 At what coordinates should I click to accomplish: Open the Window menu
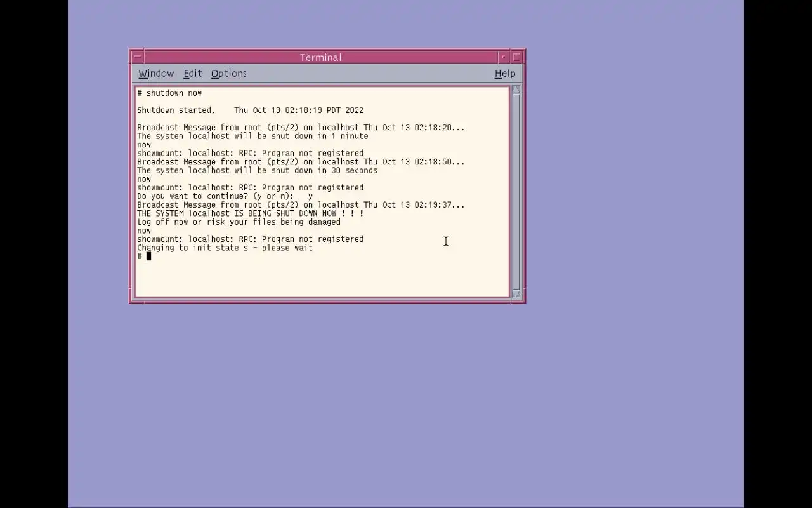click(156, 74)
